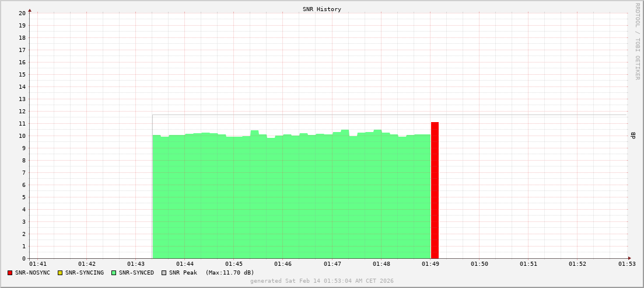Click the dB unit label on right side
644x288 pixels.
click(633, 136)
